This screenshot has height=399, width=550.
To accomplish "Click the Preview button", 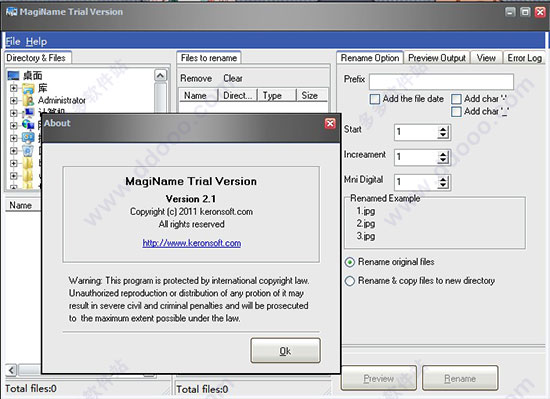I will pos(378,378).
